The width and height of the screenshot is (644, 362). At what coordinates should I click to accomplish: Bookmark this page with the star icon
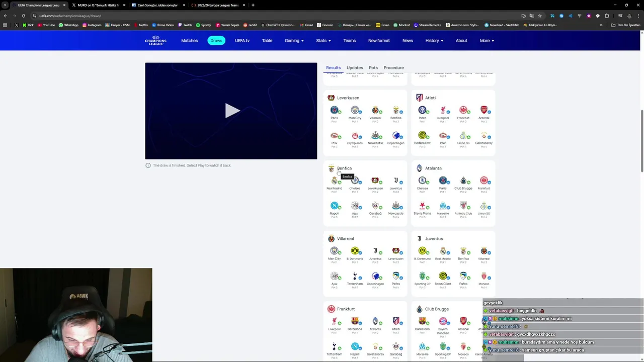[540, 16]
